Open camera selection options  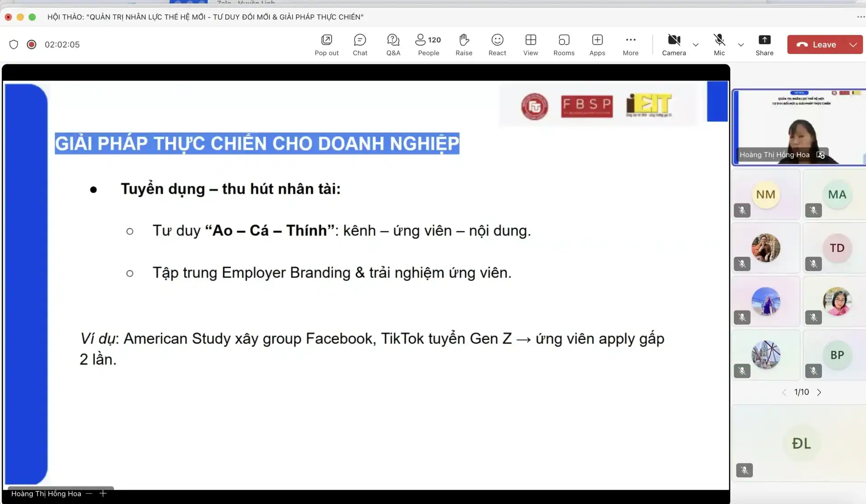click(x=696, y=45)
